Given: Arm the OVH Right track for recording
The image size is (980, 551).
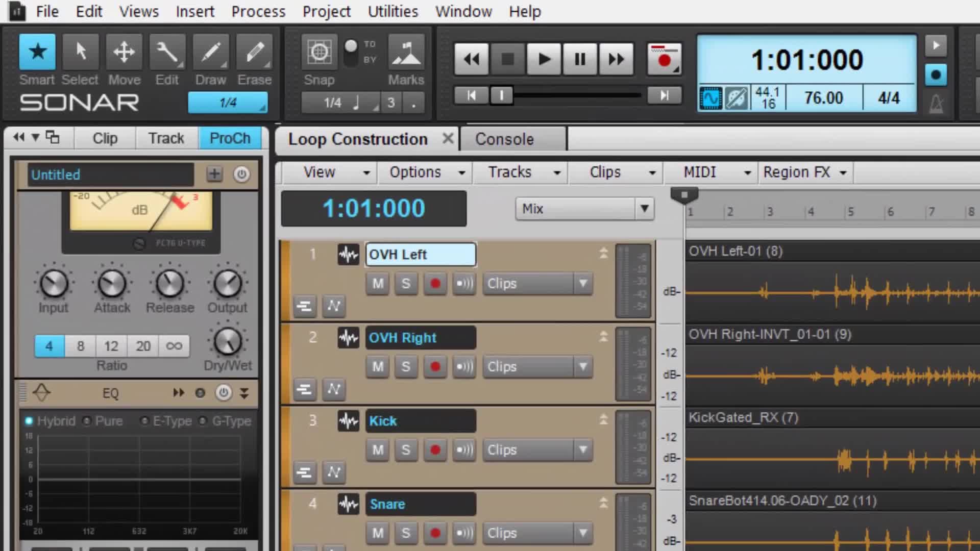Looking at the screenshot, I should (x=435, y=367).
